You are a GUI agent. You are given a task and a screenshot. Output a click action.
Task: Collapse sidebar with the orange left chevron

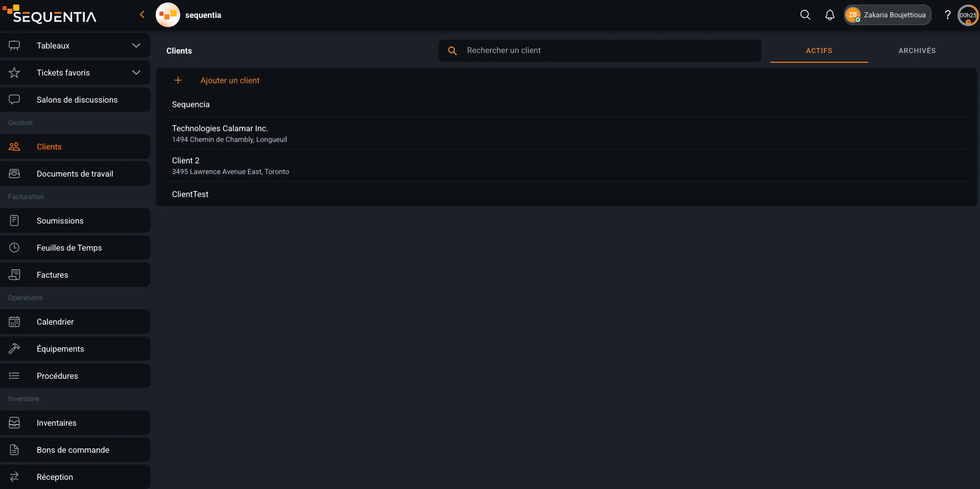142,14
